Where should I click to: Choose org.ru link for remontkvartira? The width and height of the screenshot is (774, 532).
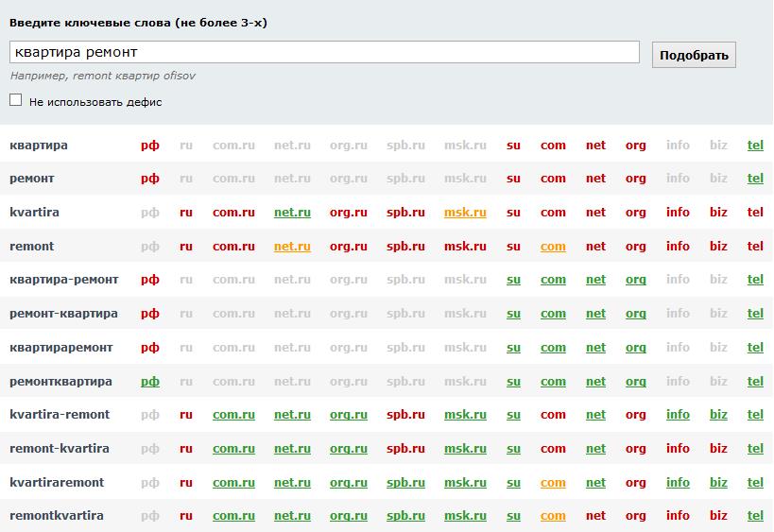[x=348, y=516]
